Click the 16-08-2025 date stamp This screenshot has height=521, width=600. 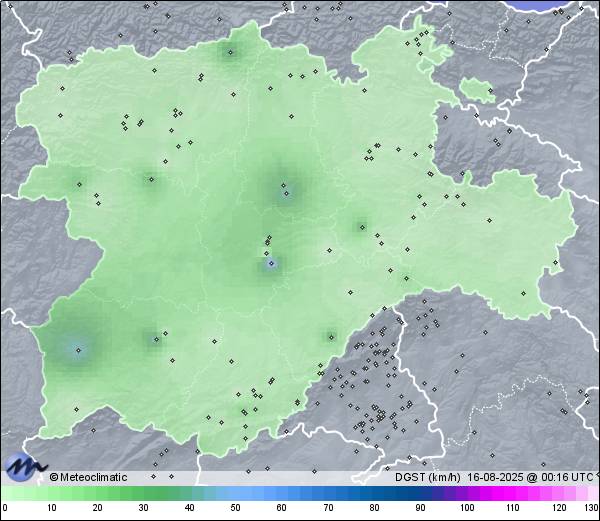pyautogui.click(x=496, y=477)
